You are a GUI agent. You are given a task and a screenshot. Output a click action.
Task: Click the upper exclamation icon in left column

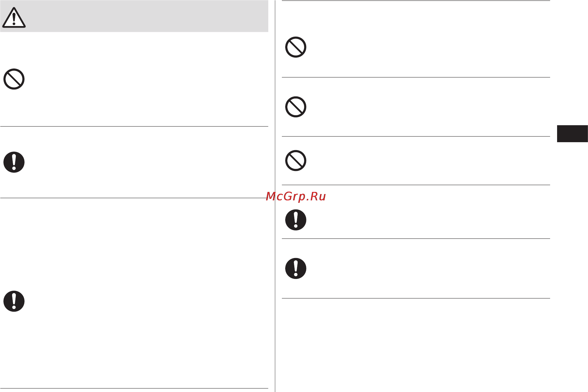coord(14,162)
